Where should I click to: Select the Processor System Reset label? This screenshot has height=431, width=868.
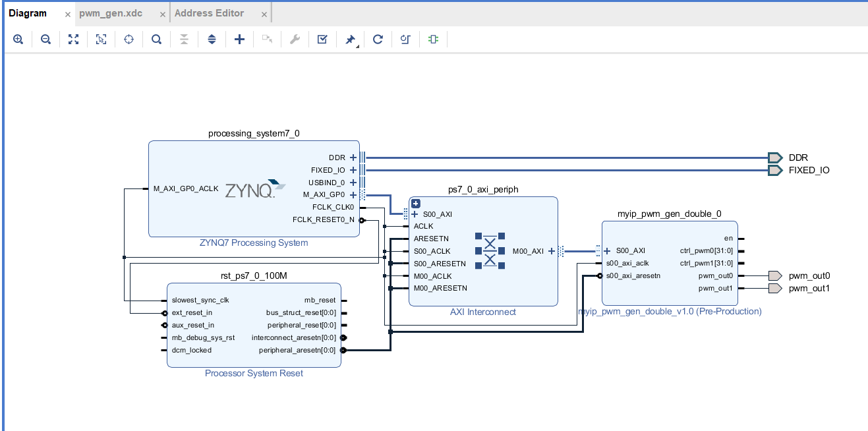(x=254, y=373)
